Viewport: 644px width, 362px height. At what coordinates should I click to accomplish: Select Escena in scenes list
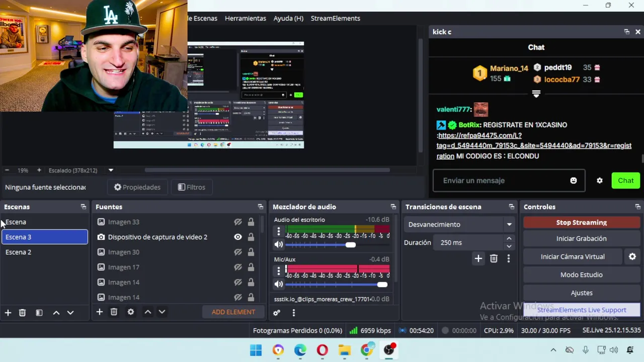[x=45, y=222]
